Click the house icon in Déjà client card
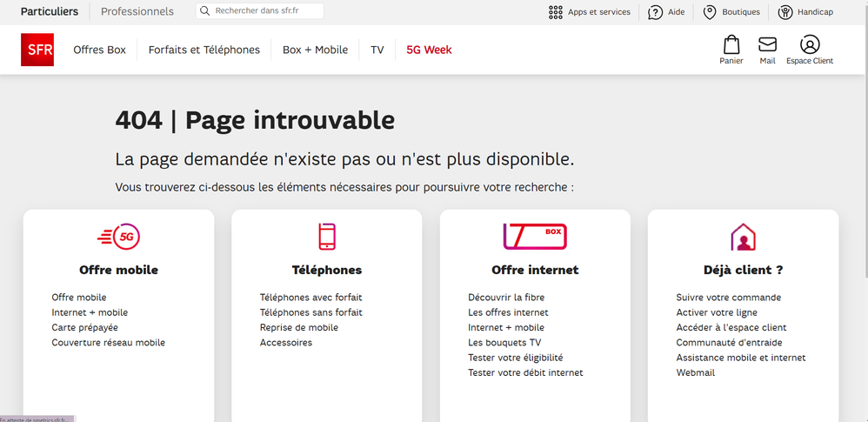 [x=743, y=237]
